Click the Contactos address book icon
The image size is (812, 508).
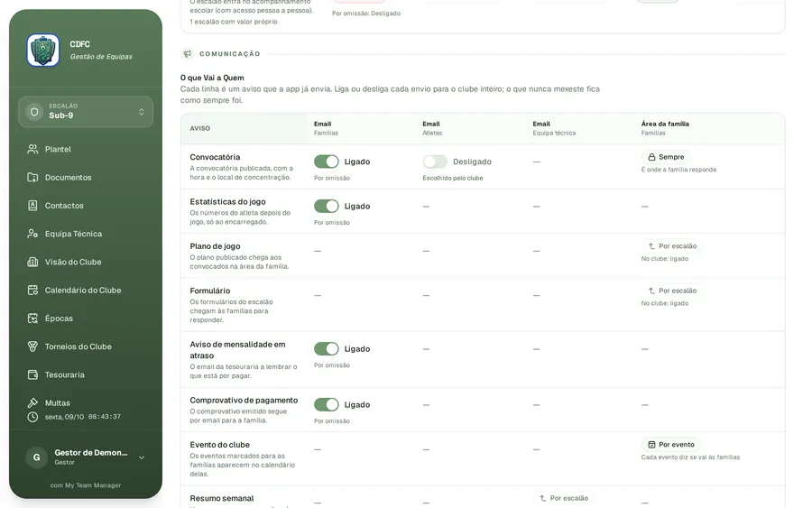32,206
